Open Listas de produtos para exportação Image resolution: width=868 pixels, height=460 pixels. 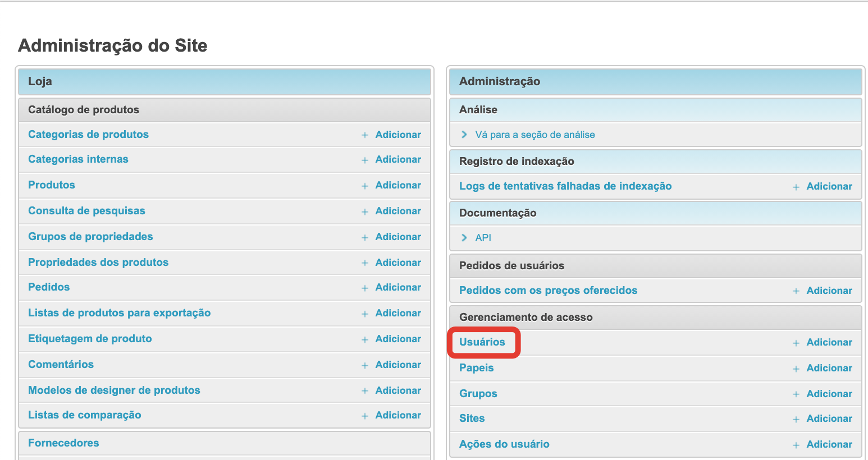(x=119, y=313)
